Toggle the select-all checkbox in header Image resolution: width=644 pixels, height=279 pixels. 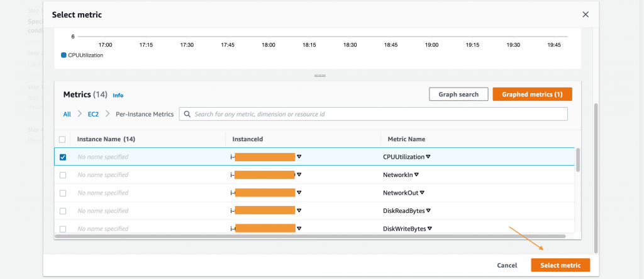[x=62, y=139]
